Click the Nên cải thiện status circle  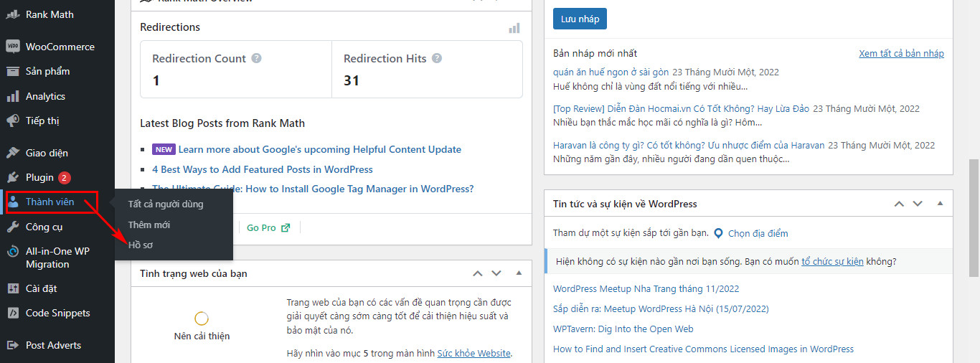(x=202, y=319)
